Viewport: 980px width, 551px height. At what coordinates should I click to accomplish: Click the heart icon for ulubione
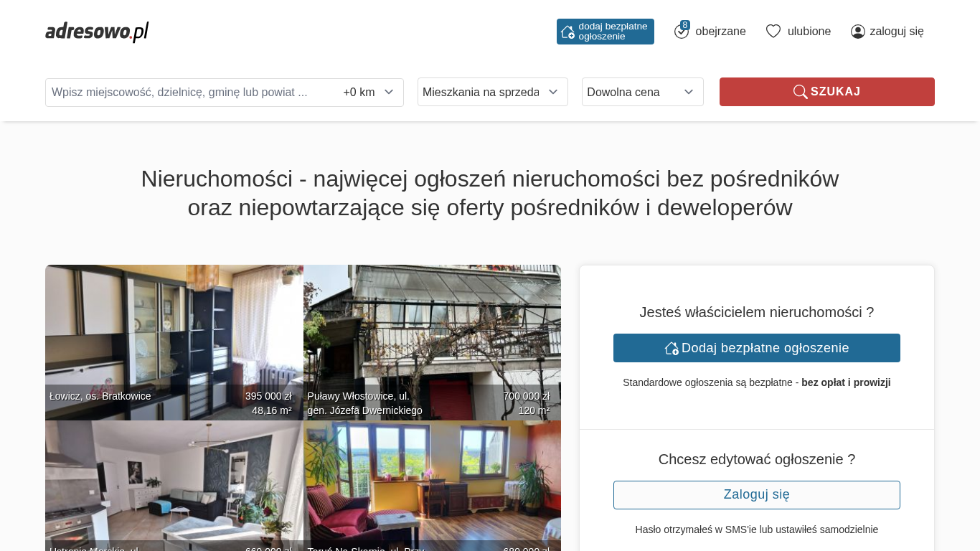773,32
